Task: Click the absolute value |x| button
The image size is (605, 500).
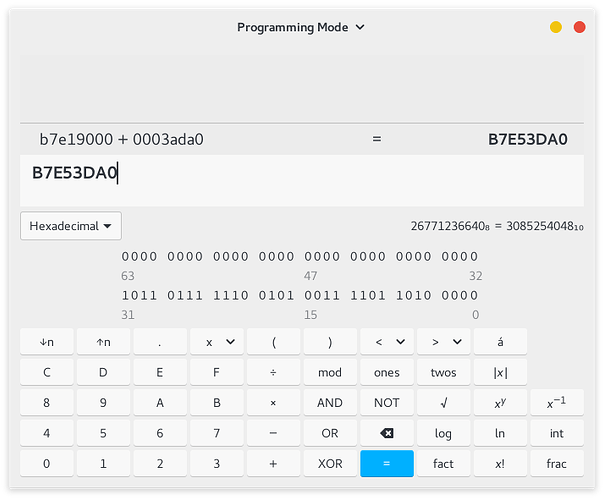Action: [500, 372]
